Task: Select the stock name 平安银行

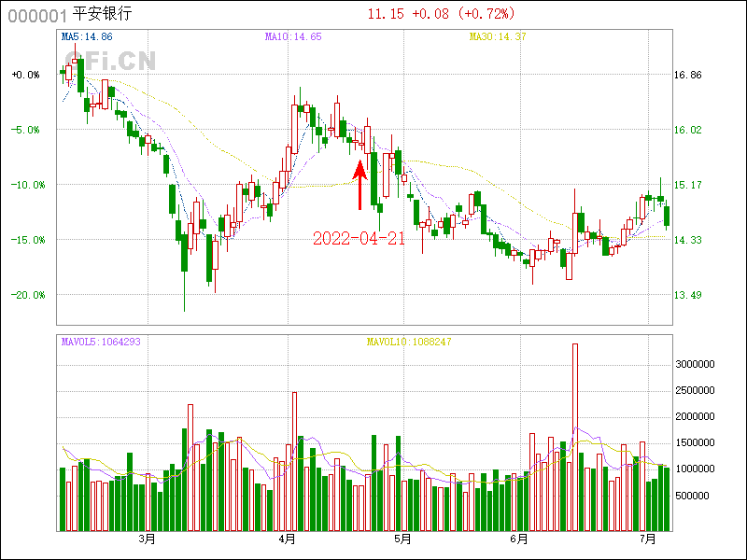Action: (x=103, y=14)
